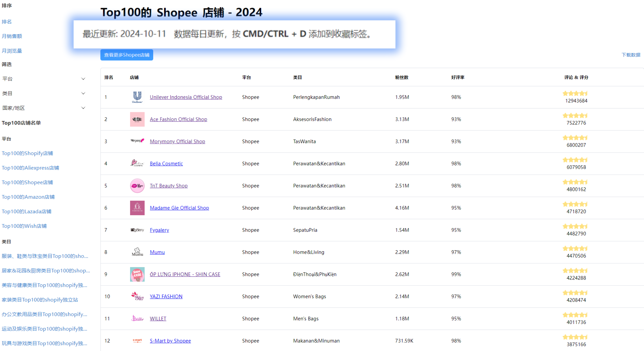Open Belia Cosmetic store link
This screenshot has width=644, height=351.
(166, 164)
